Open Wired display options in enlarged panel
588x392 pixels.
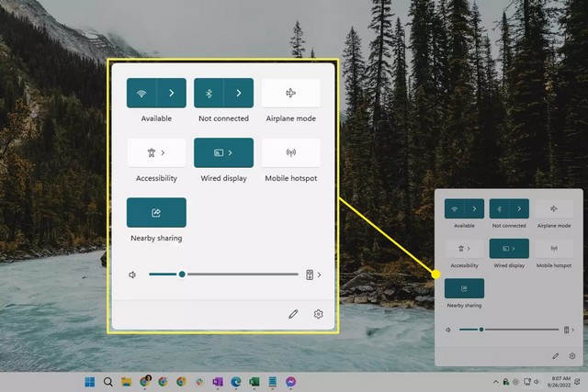(223, 152)
